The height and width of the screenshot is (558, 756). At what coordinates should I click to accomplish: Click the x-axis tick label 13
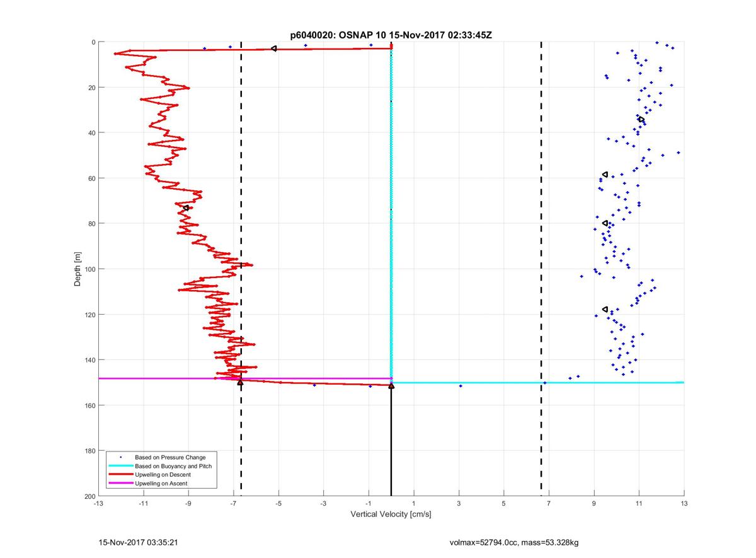(x=684, y=504)
